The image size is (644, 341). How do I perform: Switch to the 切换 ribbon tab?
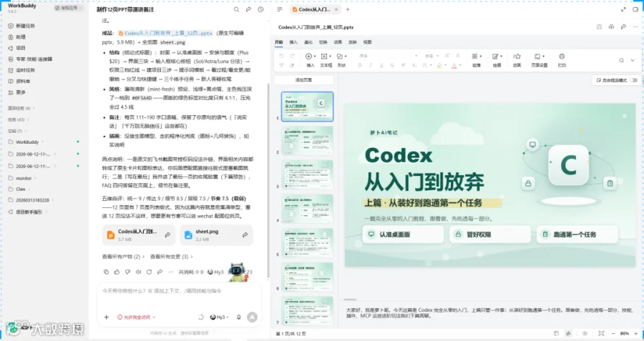click(x=323, y=42)
